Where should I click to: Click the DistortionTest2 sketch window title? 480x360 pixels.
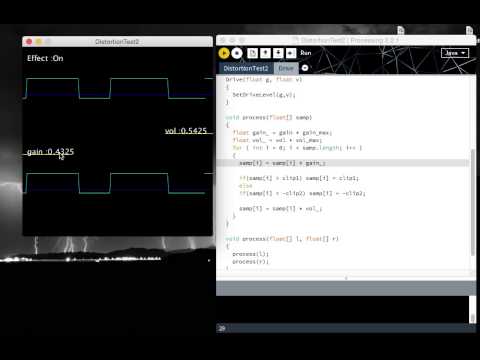[117, 42]
